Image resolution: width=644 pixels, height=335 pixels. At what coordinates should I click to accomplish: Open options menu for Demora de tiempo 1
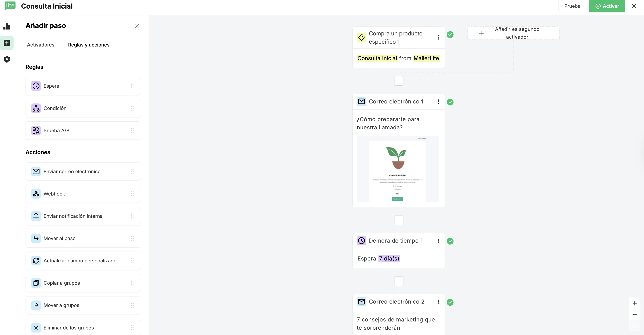pyautogui.click(x=439, y=241)
